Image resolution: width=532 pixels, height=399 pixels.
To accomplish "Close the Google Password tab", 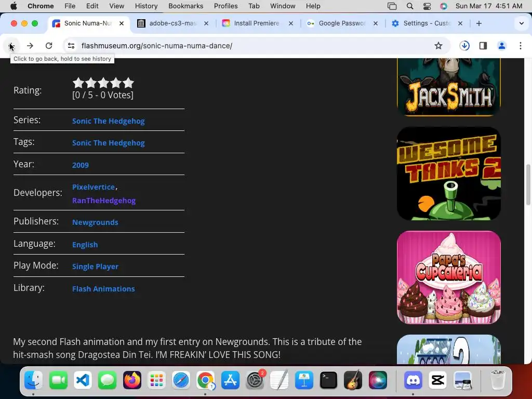I will click(376, 23).
